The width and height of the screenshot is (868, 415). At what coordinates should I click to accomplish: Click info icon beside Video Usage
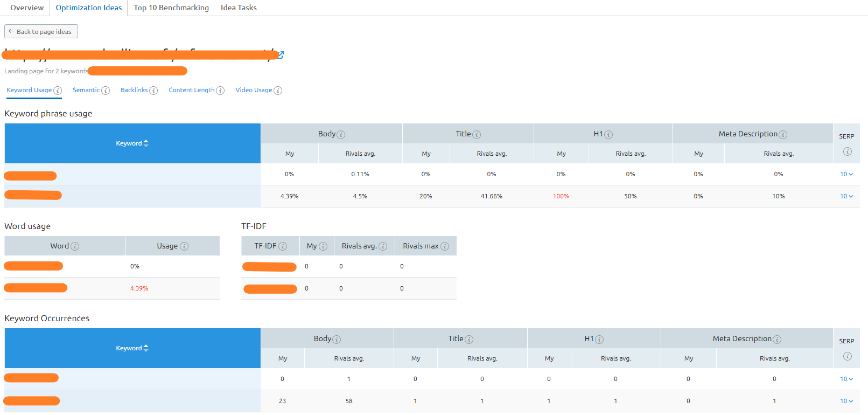(278, 91)
